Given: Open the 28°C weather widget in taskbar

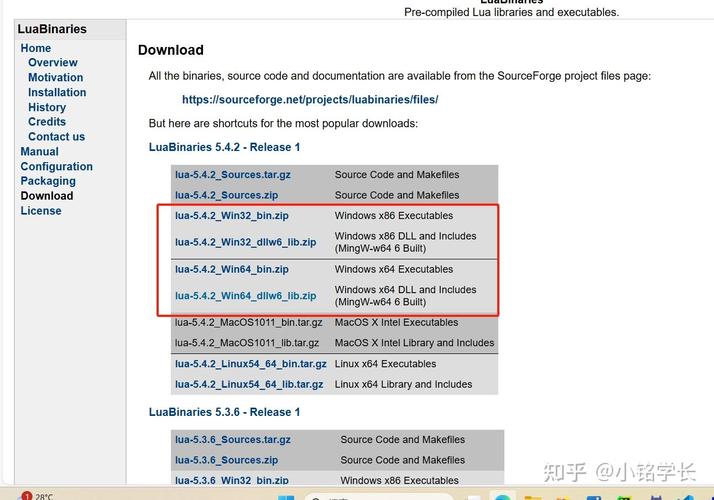Looking at the screenshot, I should coord(36,496).
